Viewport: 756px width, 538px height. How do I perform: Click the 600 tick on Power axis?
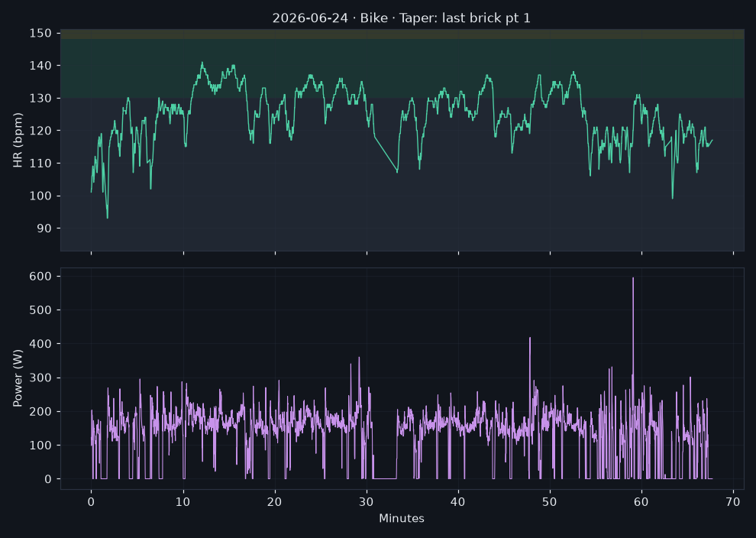[x=40, y=277]
